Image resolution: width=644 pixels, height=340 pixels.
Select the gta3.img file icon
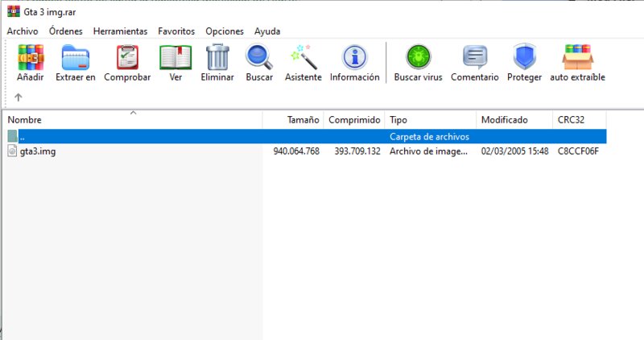pyautogui.click(x=12, y=151)
